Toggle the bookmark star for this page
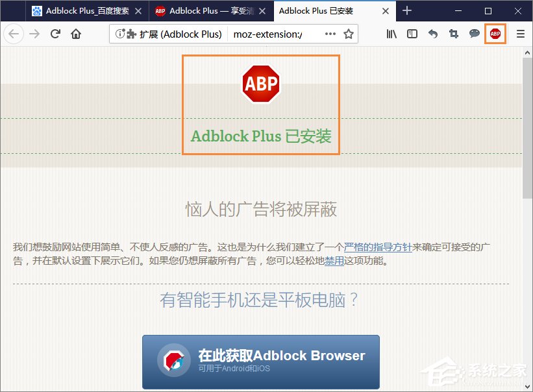 [x=349, y=34]
